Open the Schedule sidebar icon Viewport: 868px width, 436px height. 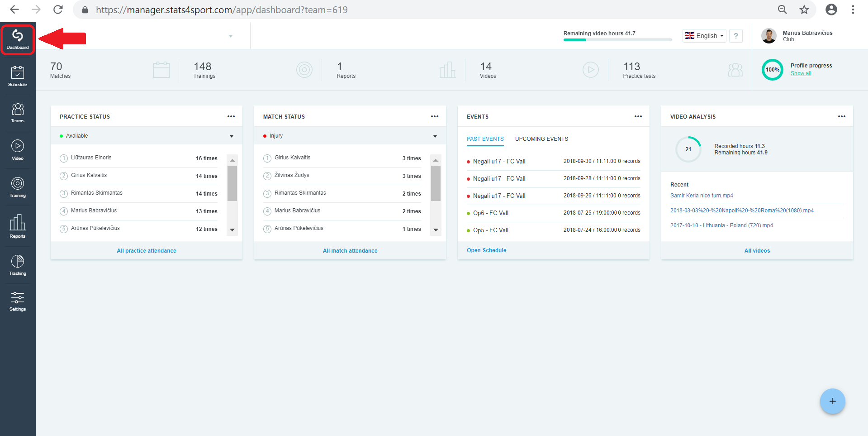coord(18,76)
